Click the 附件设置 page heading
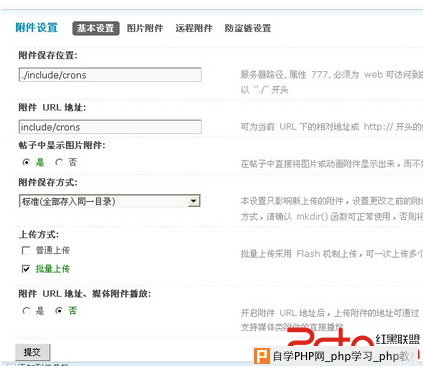Screen dimensions: 423x370 tap(37, 28)
